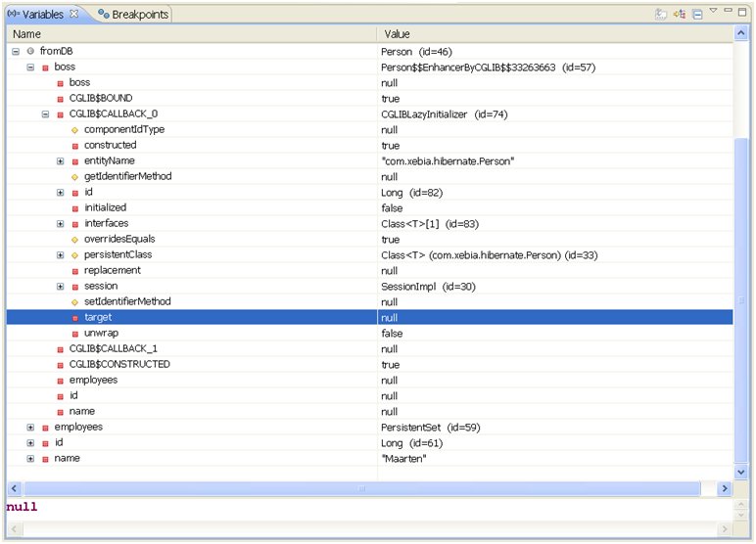Click the vertical scrollbar up arrow
756x544 pixels.
click(741, 33)
